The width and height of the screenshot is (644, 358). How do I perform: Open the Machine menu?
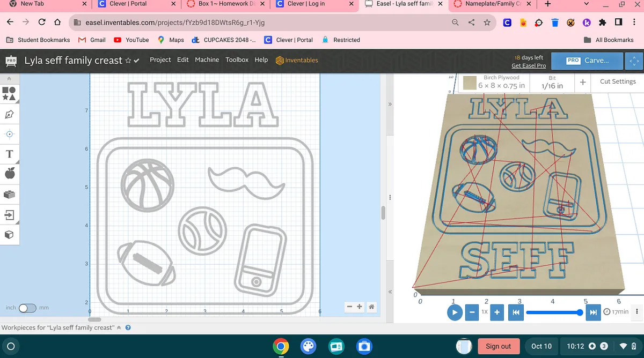(x=207, y=60)
